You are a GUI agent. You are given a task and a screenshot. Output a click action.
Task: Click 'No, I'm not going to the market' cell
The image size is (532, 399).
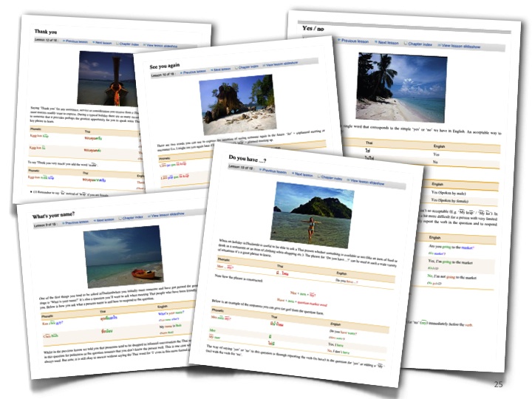[x=451, y=276]
